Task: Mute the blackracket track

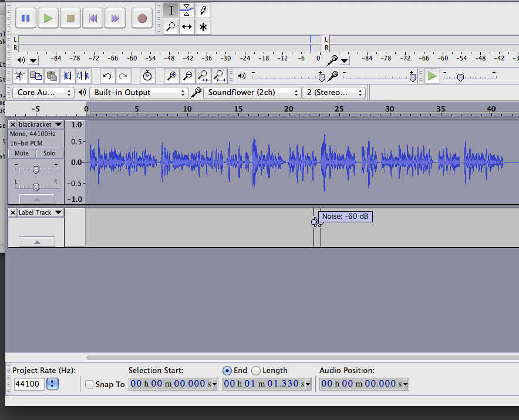Action: pyautogui.click(x=22, y=153)
